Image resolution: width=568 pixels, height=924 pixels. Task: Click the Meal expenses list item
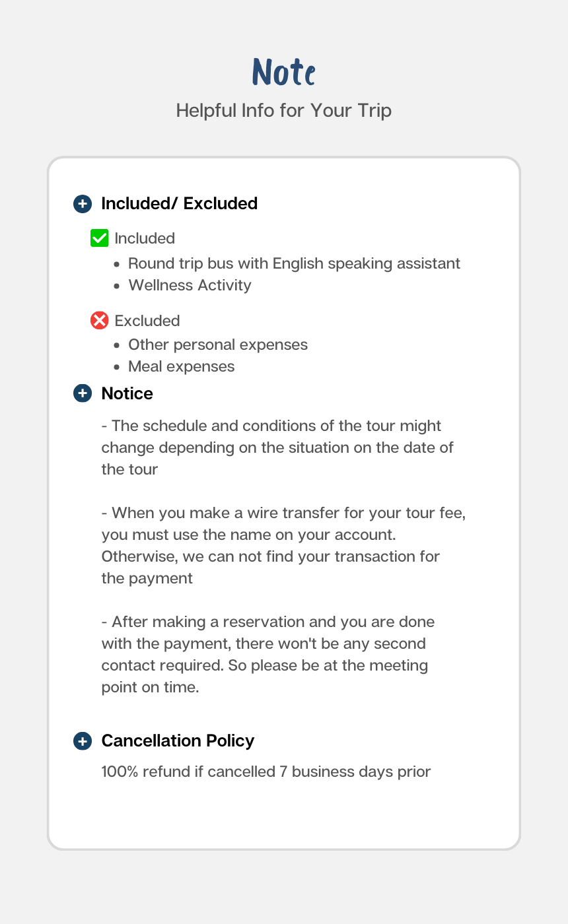[182, 366]
